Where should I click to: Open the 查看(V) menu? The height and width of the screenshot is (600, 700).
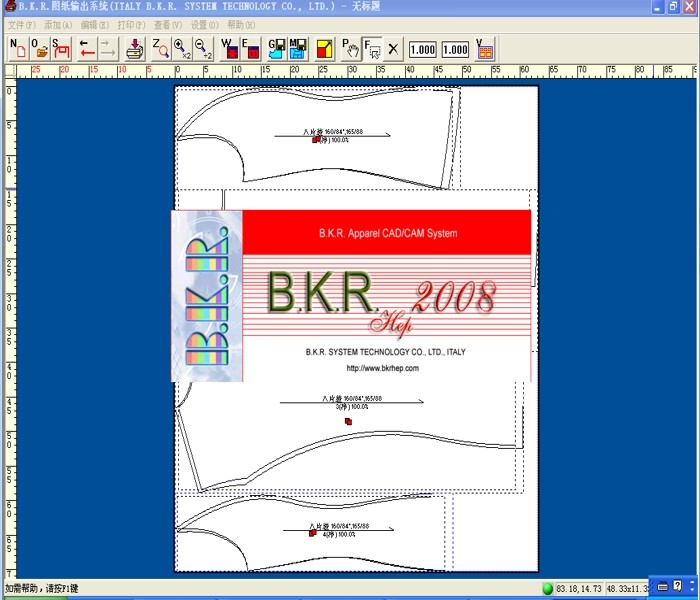click(x=168, y=25)
